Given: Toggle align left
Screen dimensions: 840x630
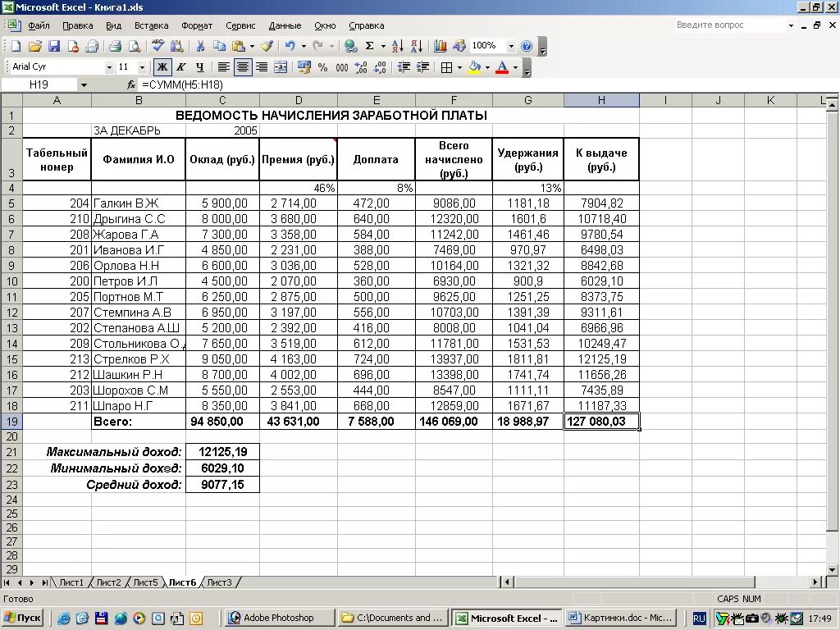Looking at the screenshot, I should click(223, 67).
